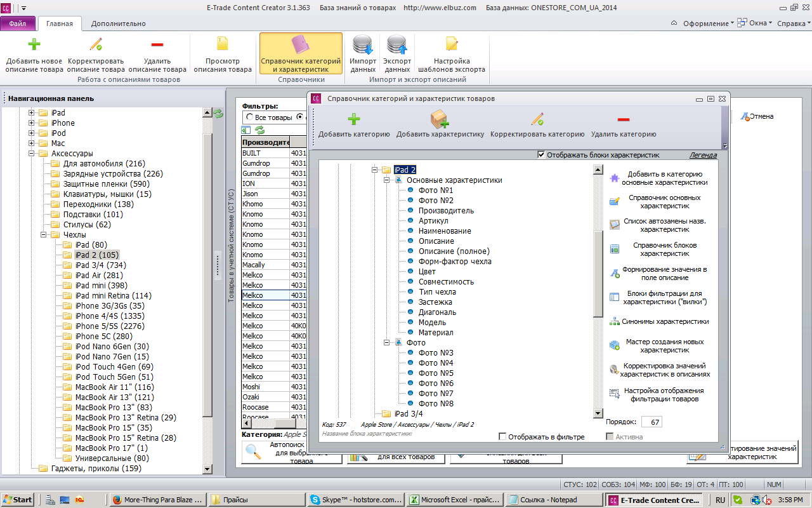The width and height of the screenshot is (812, 508).
Task: Click green refresh icon in navigation panel
Action: point(218,114)
